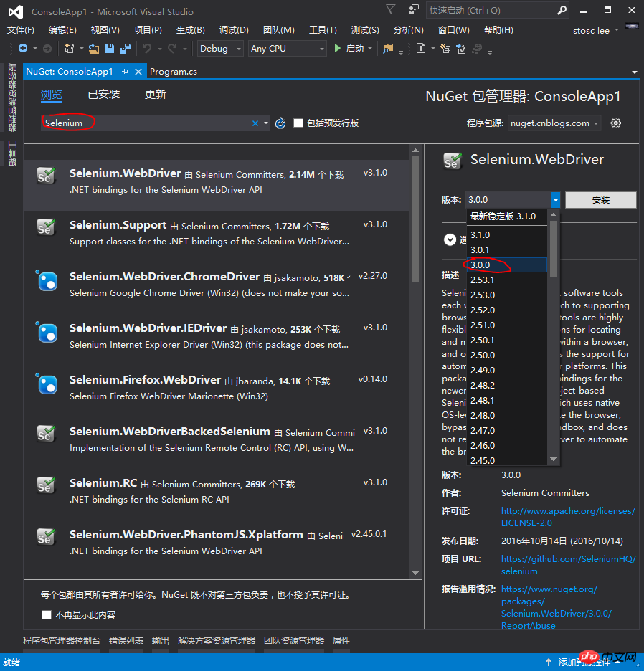
Task: Open the nuget.cnblogs.com package source dropdown
Action: pos(554,123)
